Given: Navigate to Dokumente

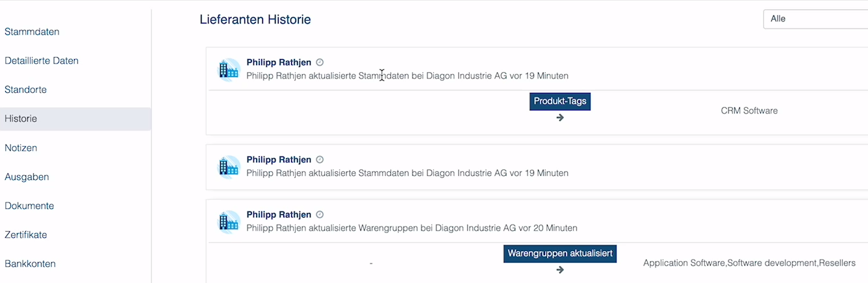Looking at the screenshot, I should [x=29, y=206].
